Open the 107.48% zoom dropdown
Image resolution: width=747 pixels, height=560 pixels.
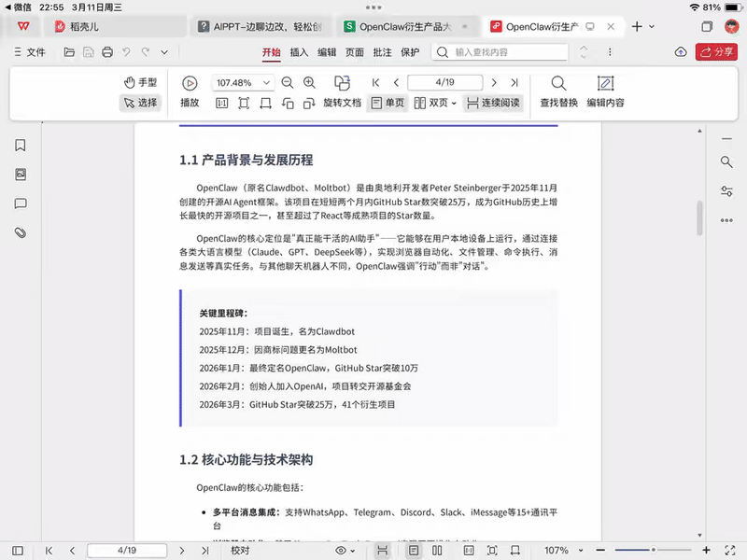pyautogui.click(x=242, y=83)
